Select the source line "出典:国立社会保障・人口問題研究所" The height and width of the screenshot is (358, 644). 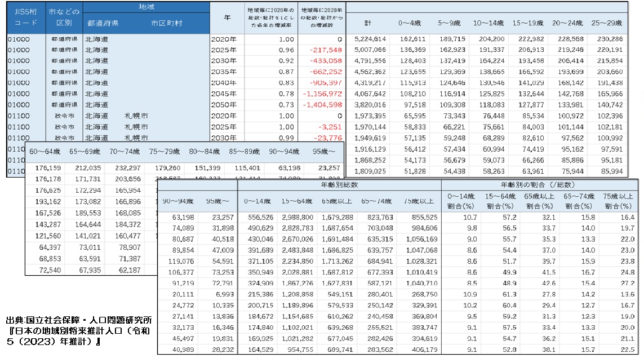tap(79, 320)
